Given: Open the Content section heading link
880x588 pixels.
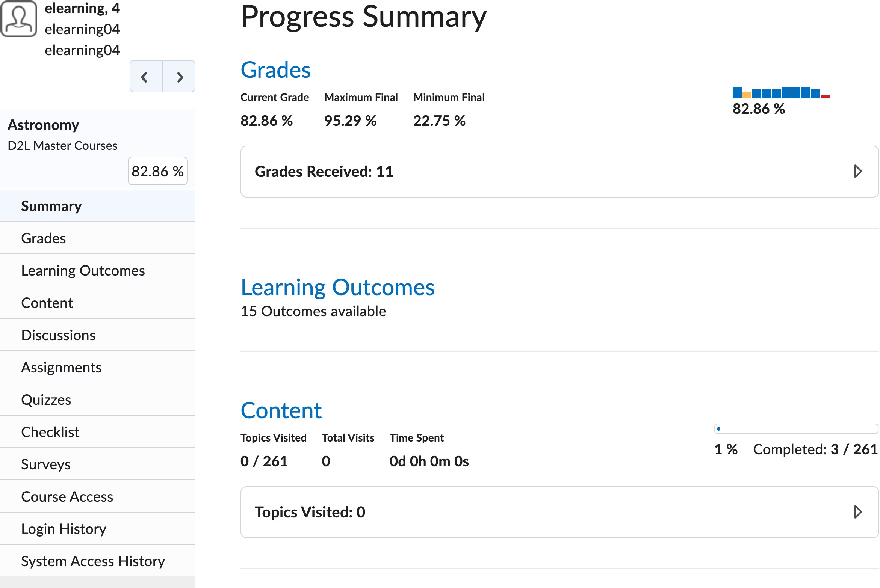Looking at the screenshot, I should 281,410.
